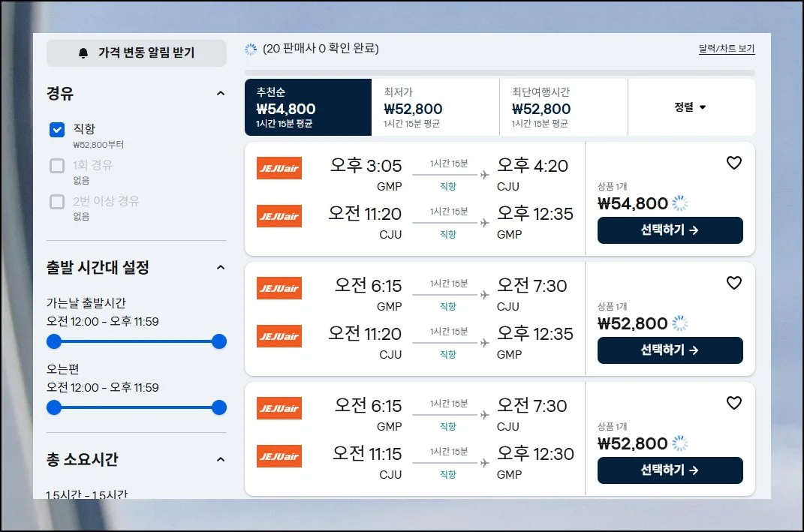The height and width of the screenshot is (532, 804).
Task: Click Jeju Air logo of 오전 11:15 return
Action: [x=279, y=456]
